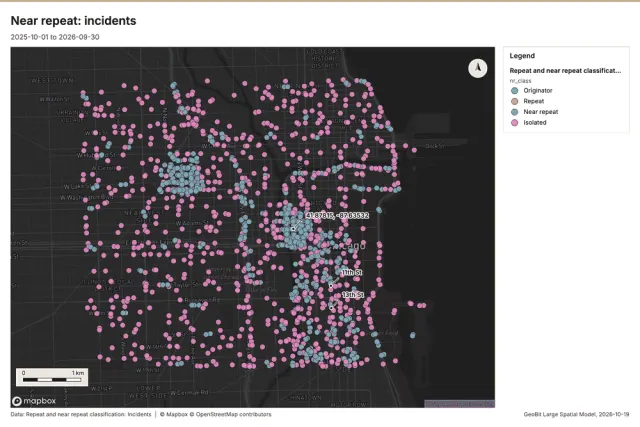Image resolution: width=640 pixels, height=427 pixels.
Task: Click the Mapbox logo
Action: [x=34, y=401]
